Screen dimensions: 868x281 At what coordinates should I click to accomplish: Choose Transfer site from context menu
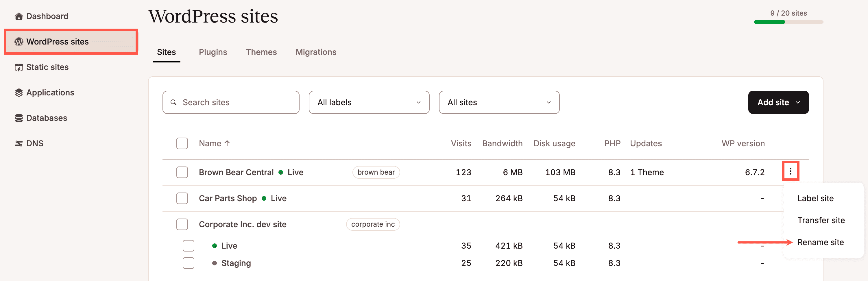point(821,220)
